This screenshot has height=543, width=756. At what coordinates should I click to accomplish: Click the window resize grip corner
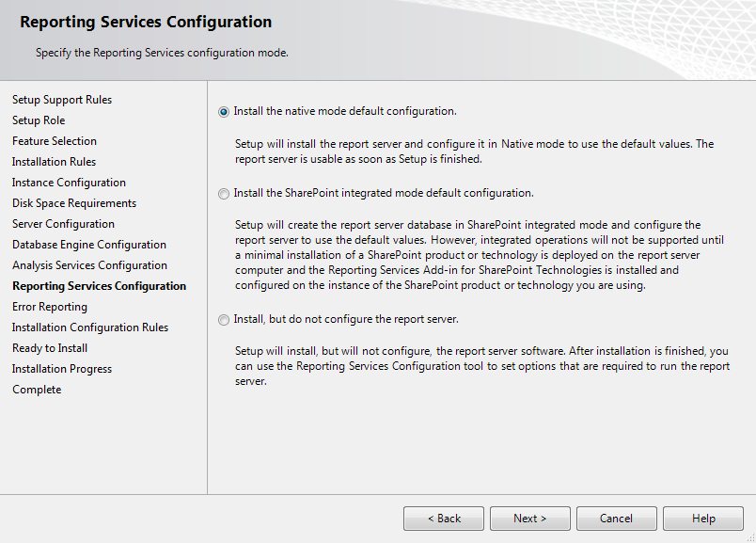tap(750, 537)
